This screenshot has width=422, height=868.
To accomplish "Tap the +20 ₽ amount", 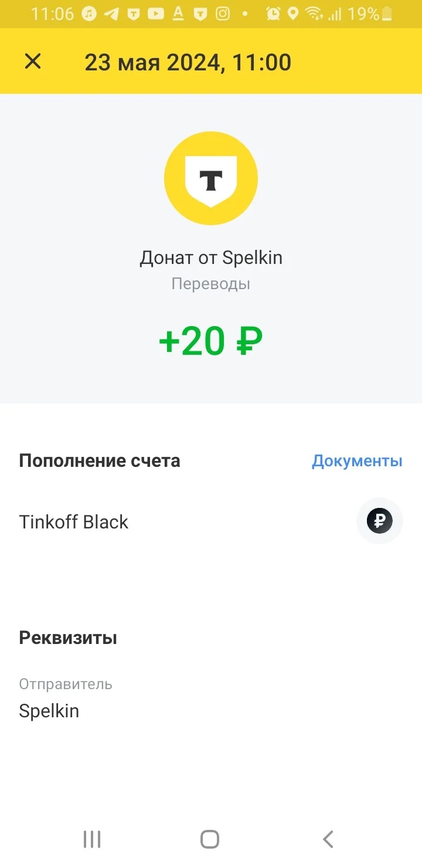I will point(211,341).
